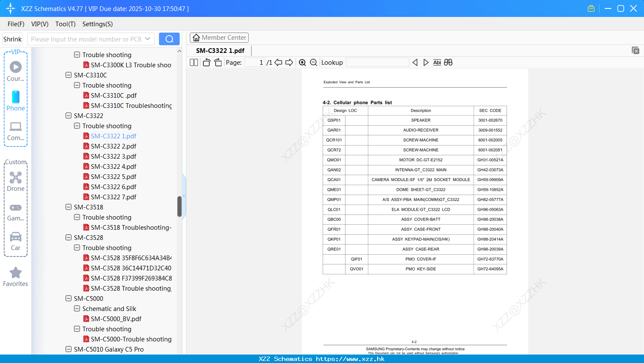Click the Abi text select icon
This screenshot has width=644, height=363.
[x=437, y=63]
